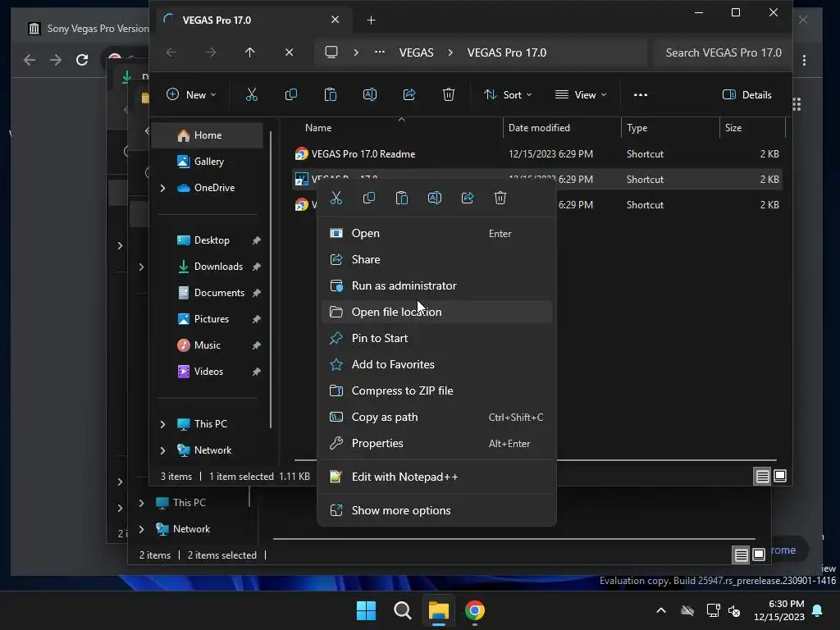The height and width of the screenshot is (630, 840).
Task: Click Rename icon in context menu
Action: click(x=435, y=199)
